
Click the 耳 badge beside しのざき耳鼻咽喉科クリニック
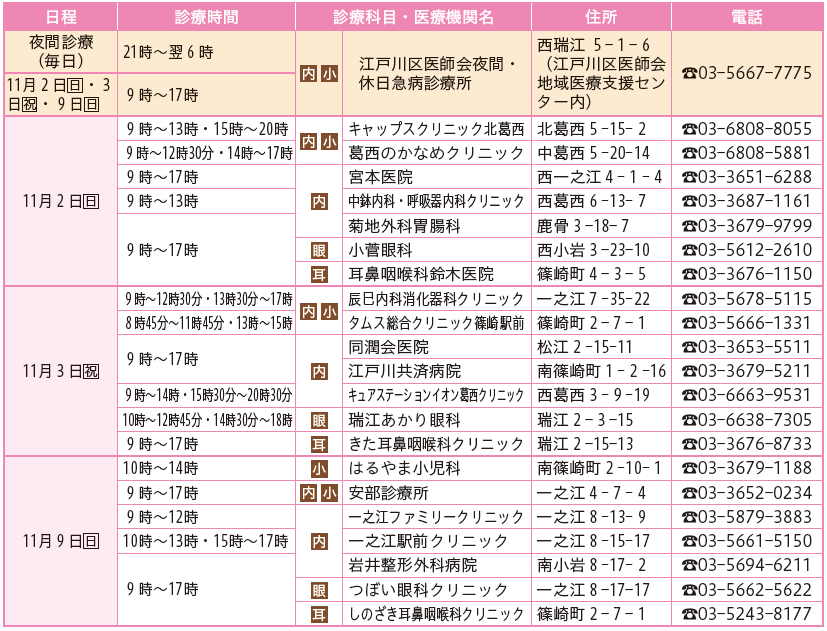click(319, 614)
